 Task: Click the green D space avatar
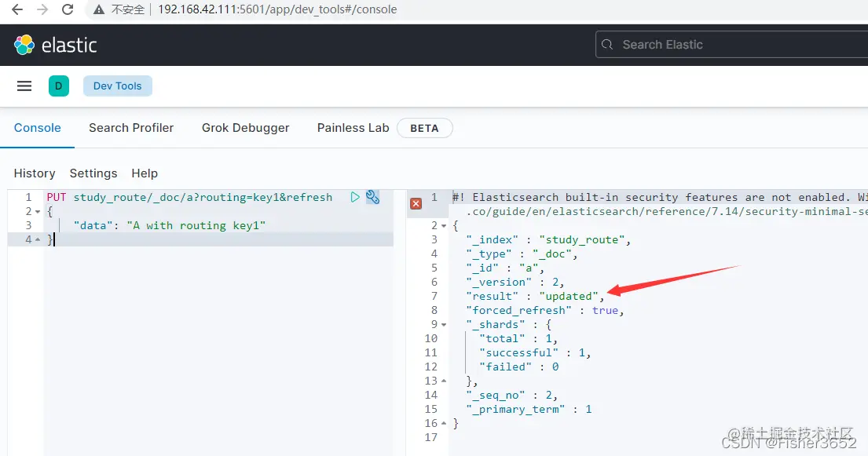pyautogui.click(x=59, y=86)
